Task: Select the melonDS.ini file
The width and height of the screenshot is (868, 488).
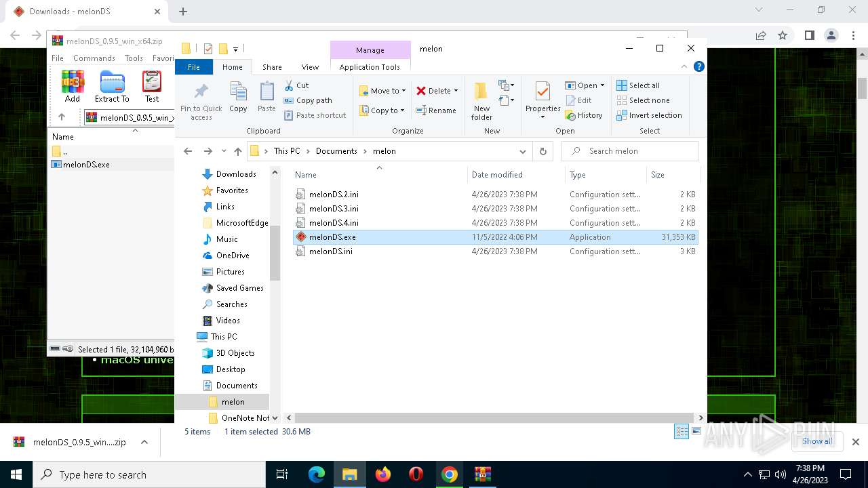Action: click(496, 251)
